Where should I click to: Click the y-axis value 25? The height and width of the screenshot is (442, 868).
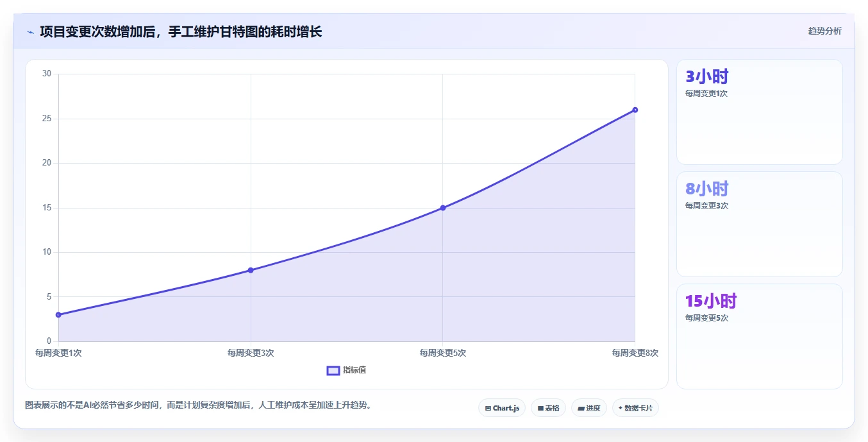tap(47, 119)
